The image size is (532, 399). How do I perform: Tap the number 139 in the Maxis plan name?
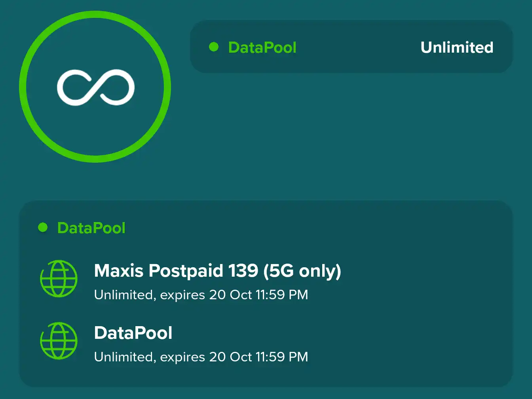coord(243,271)
